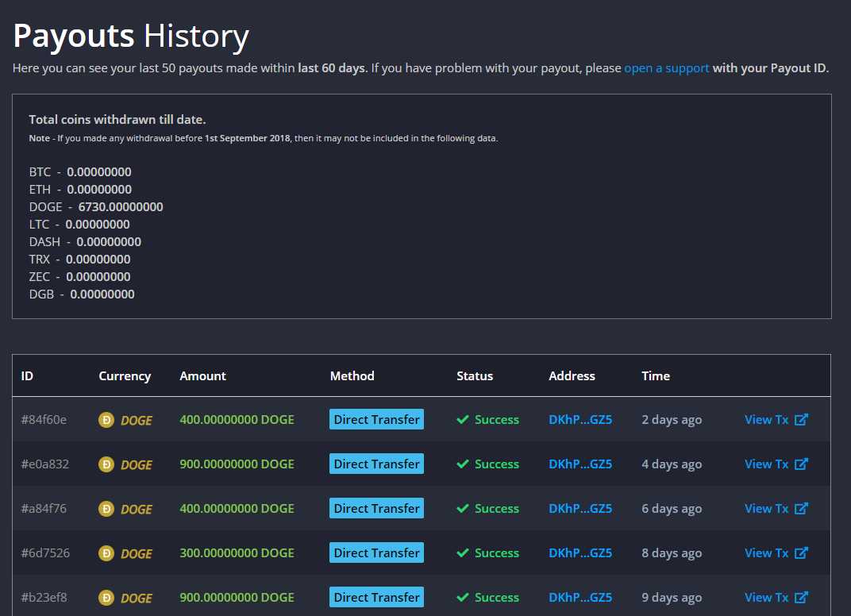Screen dimensions: 851x616
Task: Click success checkmark icon for payout #84f60e
Action: click(463, 420)
